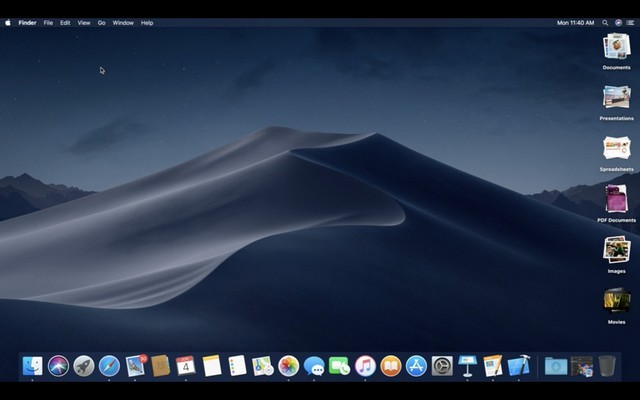The height and width of the screenshot is (400, 640).
Task: Open System Preferences gear in dock
Action: tap(442, 366)
